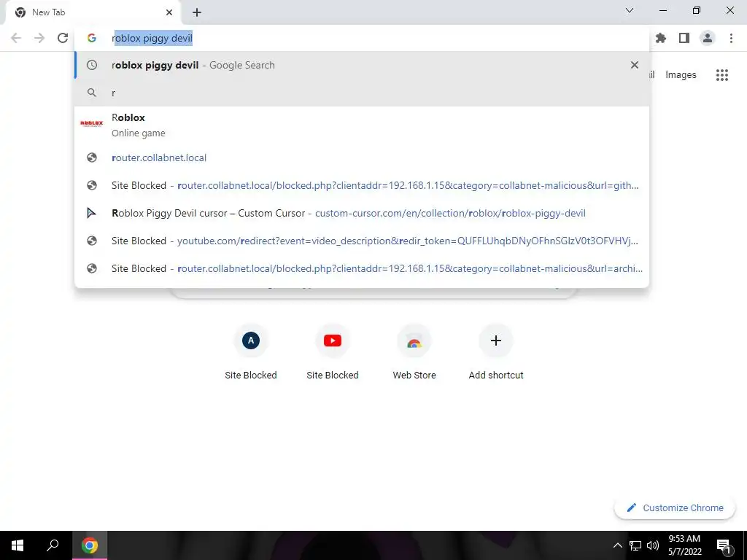Open the Images link
This screenshot has height=560, width=747.
point(681,75)
